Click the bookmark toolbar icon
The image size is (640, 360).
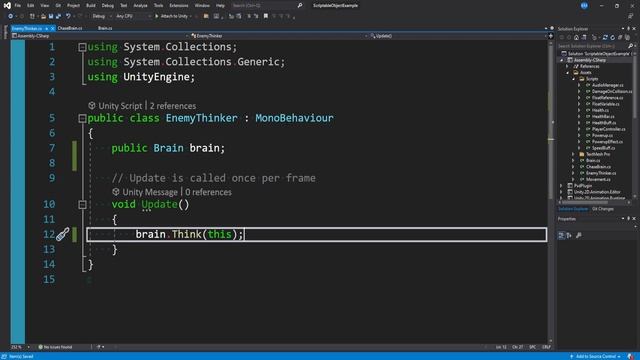click(266, 16)
